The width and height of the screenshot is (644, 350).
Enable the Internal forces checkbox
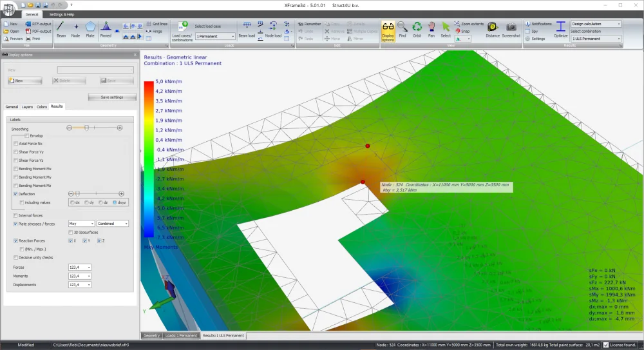[x=15, y=215]
